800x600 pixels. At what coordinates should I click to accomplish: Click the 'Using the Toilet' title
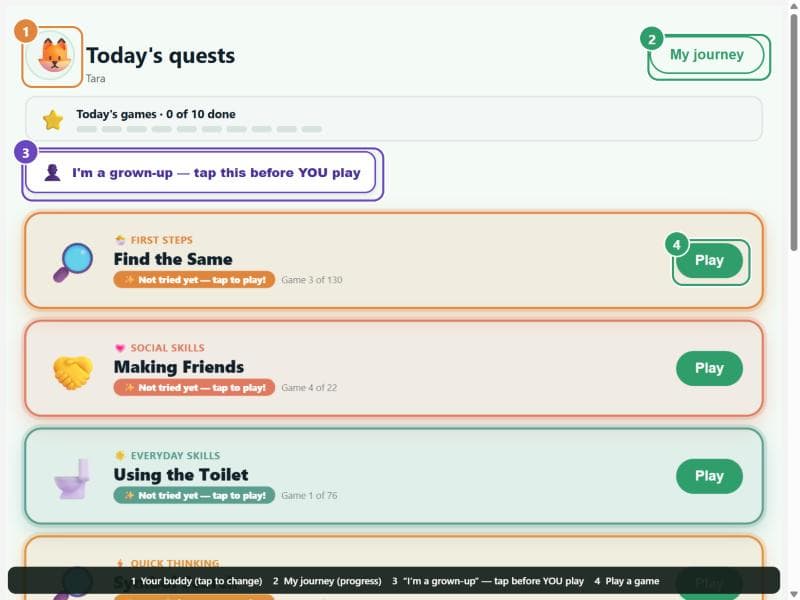tap(181, 474)
